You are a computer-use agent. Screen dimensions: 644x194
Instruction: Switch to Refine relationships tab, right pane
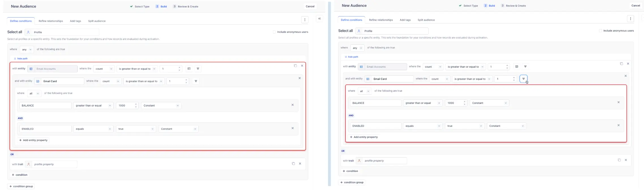[381, 20]
